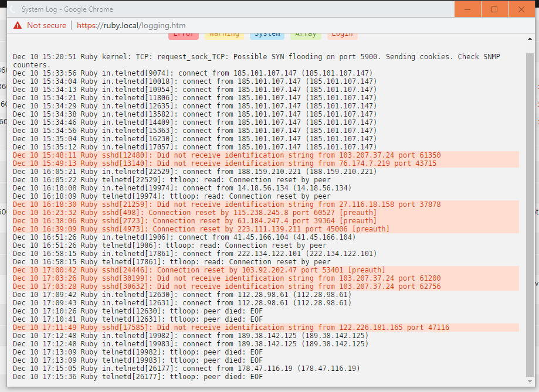The image size is (539, 392).
Task: Click the scrollbar down arrow
Action: pos(530,381)
